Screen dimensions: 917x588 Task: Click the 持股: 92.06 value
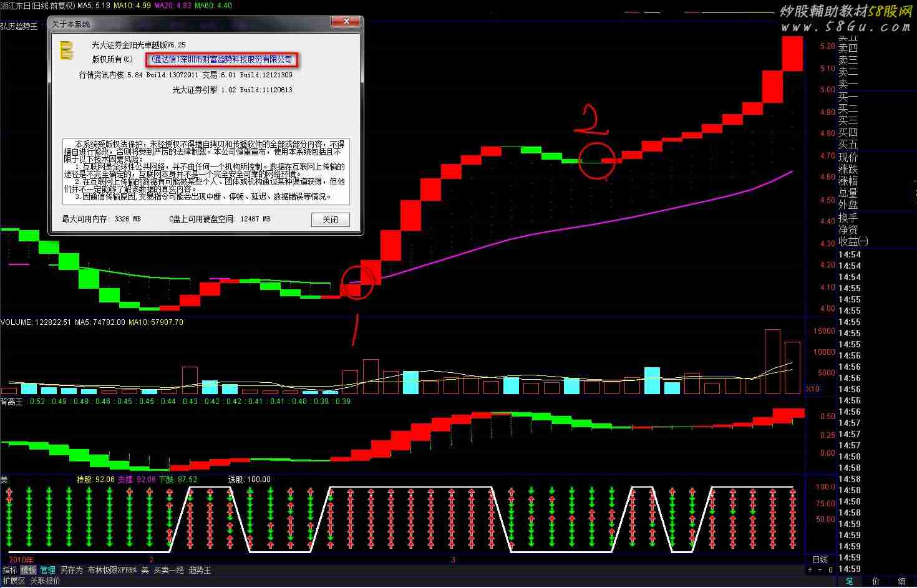(95, 480)
